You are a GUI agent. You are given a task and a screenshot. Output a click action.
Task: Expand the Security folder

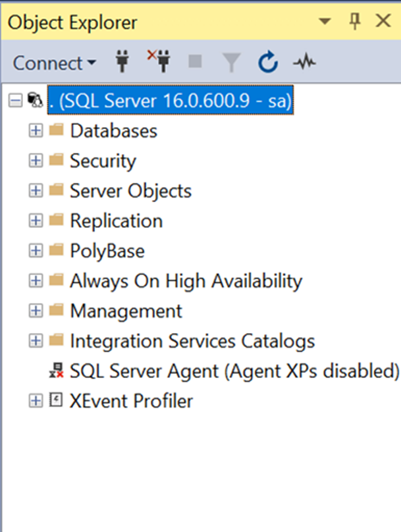pos(36,161)
